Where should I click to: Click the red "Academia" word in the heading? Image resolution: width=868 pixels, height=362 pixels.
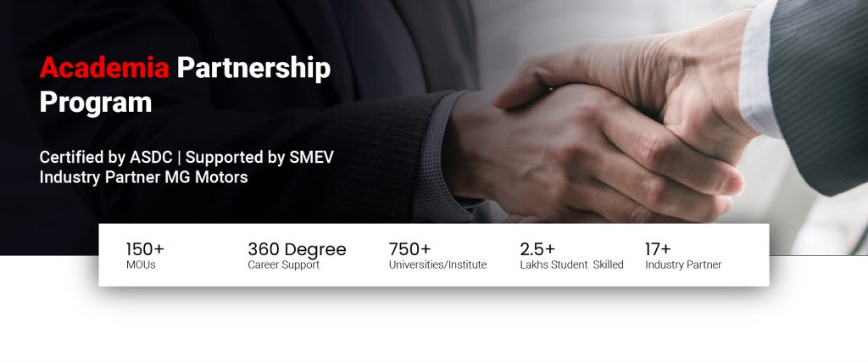pyautogui.click(x=104, y=68)
